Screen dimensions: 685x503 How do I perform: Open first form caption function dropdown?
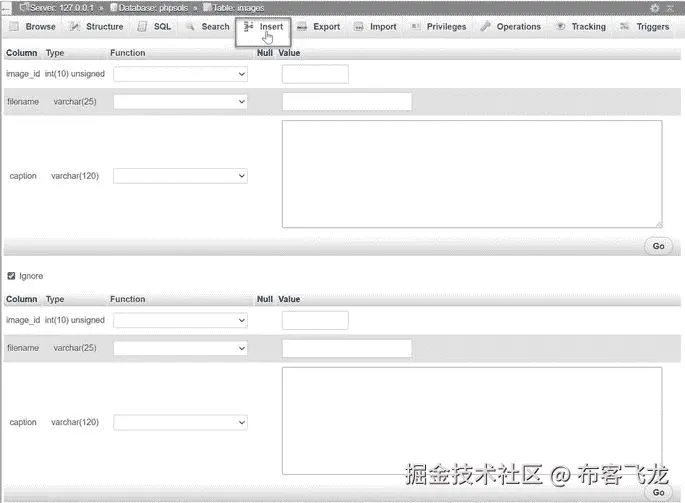click(180, 176)
